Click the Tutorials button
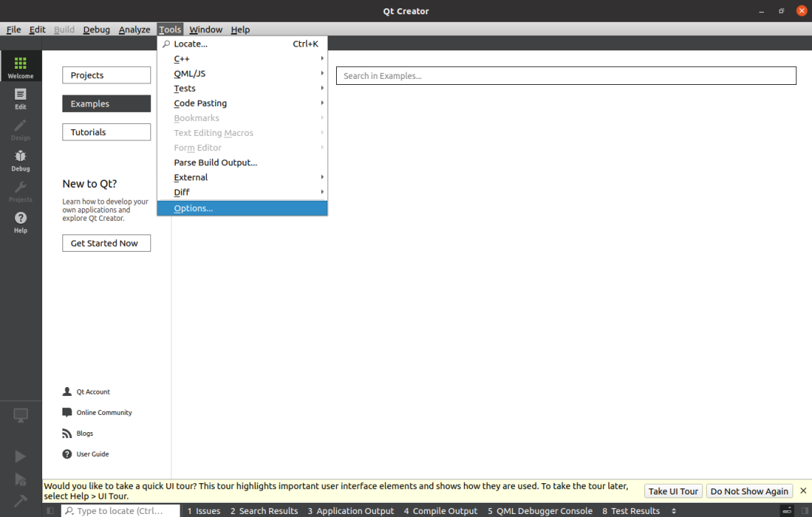Image resolution: width=812 pixels, height=517 pixels. (107, 132)
